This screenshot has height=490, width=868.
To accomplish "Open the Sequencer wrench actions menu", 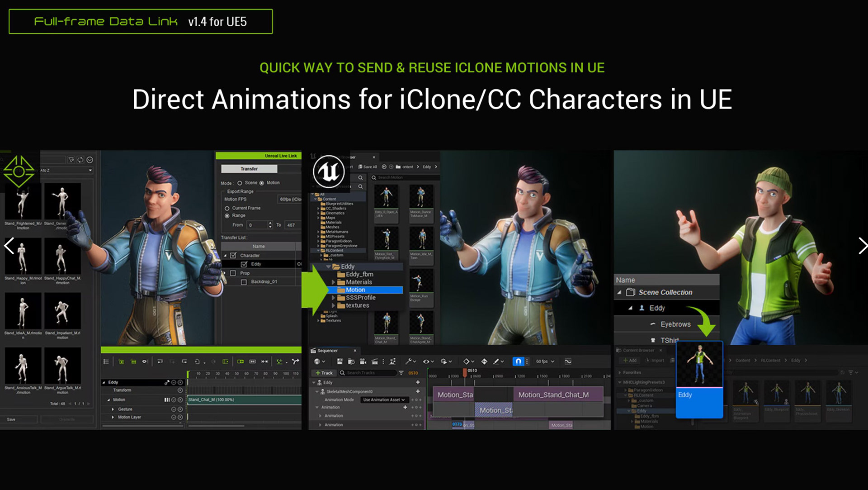I will pos(410,362).
